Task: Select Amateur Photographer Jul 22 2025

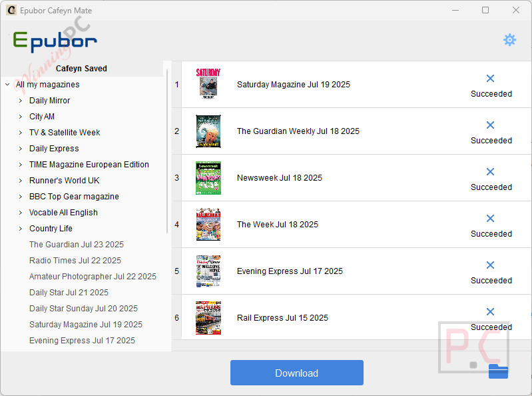Action: [x=93, y=277]
